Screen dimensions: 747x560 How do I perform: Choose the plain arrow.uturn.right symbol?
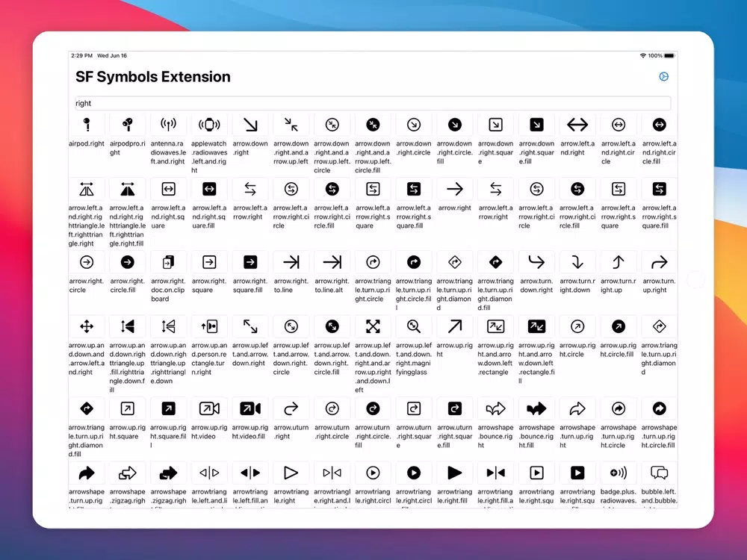291,408
